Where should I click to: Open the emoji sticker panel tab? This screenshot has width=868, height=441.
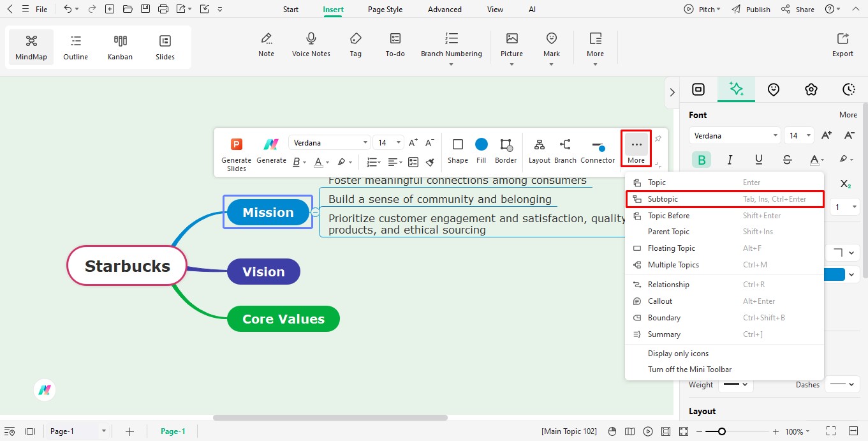point(774,89)
